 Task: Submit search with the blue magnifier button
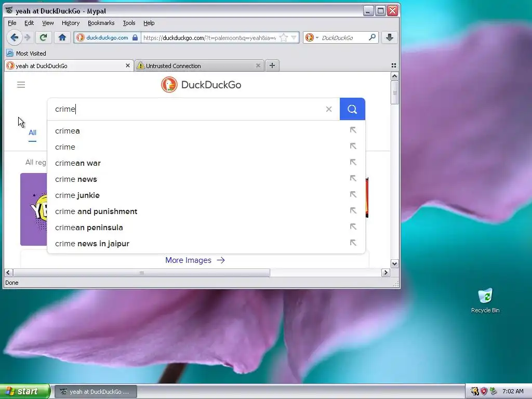pos(352,109)
